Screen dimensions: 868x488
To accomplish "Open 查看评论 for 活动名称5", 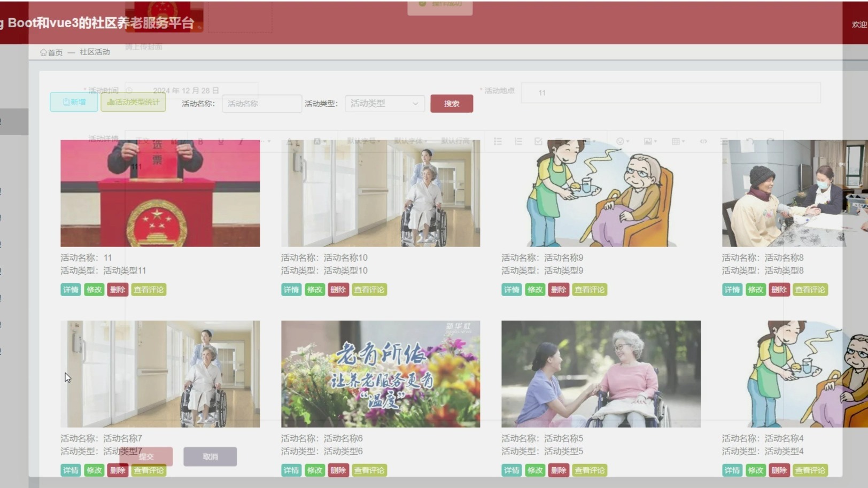I will 590,470.
